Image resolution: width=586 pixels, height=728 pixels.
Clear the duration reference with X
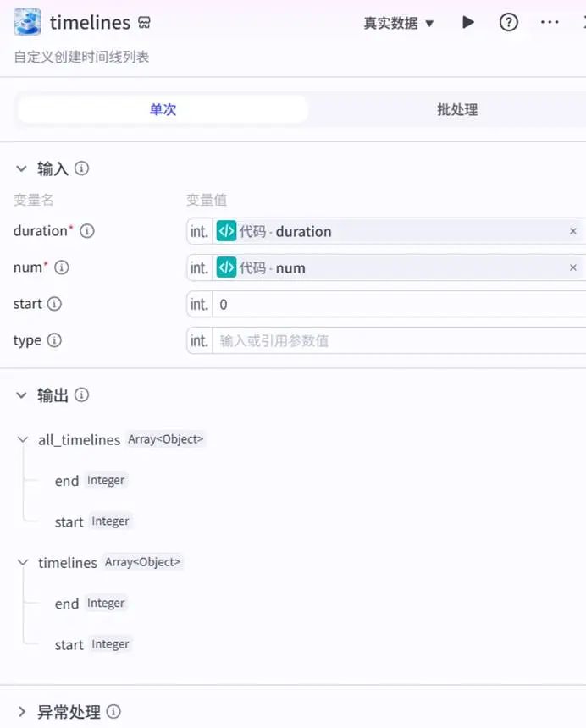[573, 231]
